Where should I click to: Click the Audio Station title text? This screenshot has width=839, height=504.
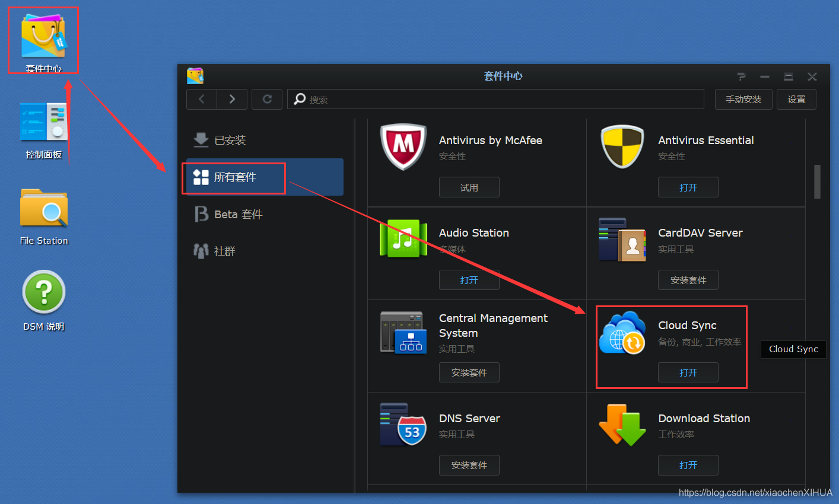473,233
